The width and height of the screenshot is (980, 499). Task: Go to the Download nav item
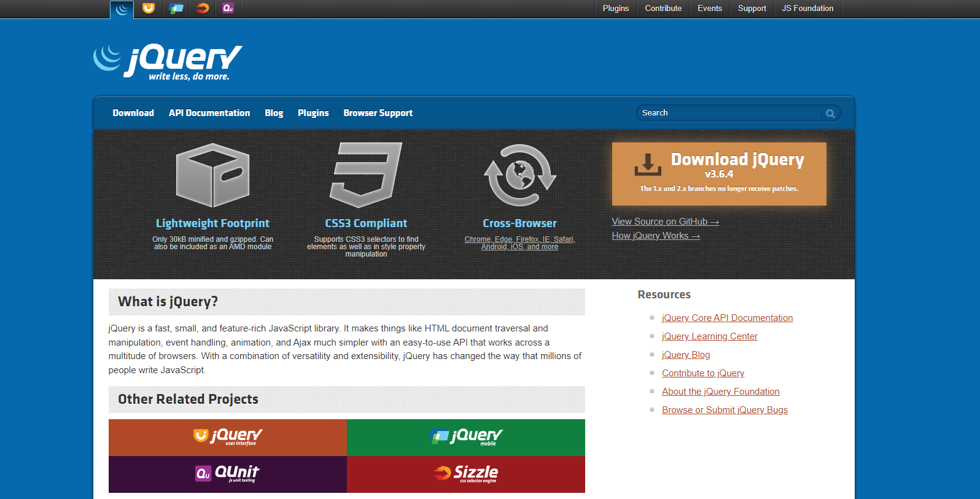(x=133, y=113)
